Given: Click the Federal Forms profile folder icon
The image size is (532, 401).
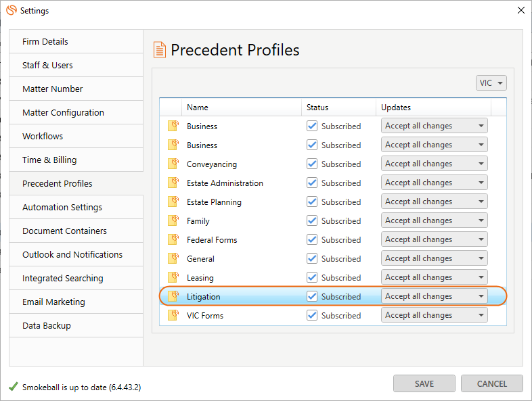Looking at the screenshot, I should [173, 239].
